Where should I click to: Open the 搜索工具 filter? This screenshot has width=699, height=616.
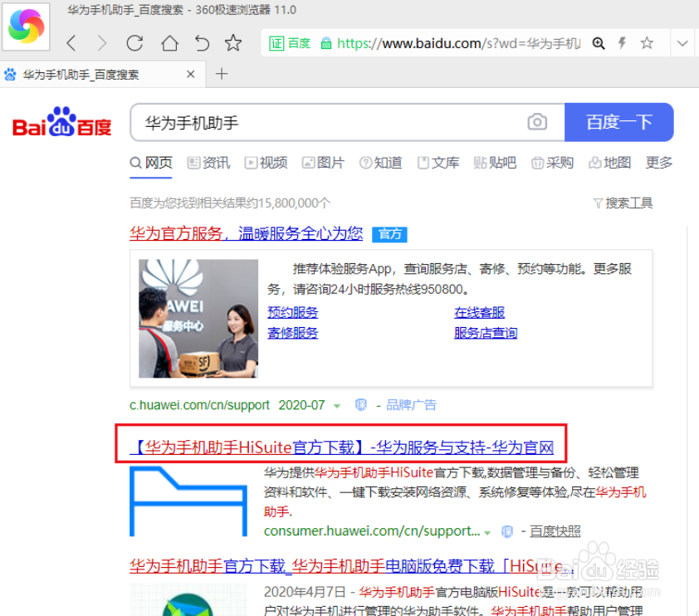tap(623, 203)
